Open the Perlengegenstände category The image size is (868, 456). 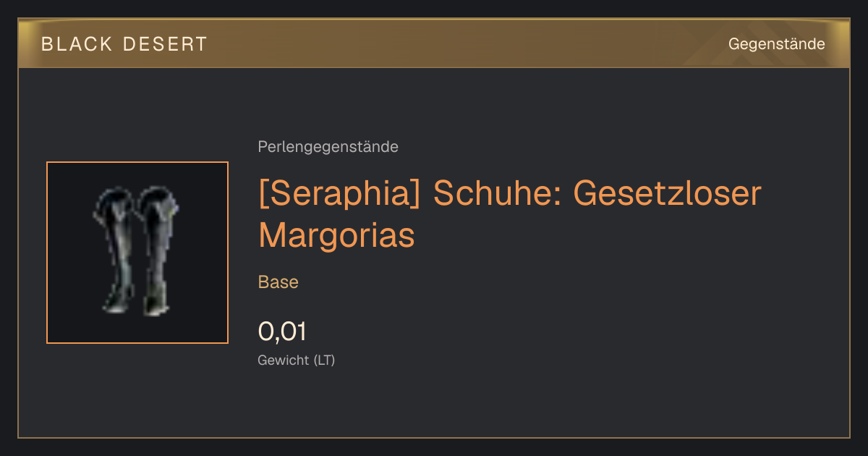(328, 147)
